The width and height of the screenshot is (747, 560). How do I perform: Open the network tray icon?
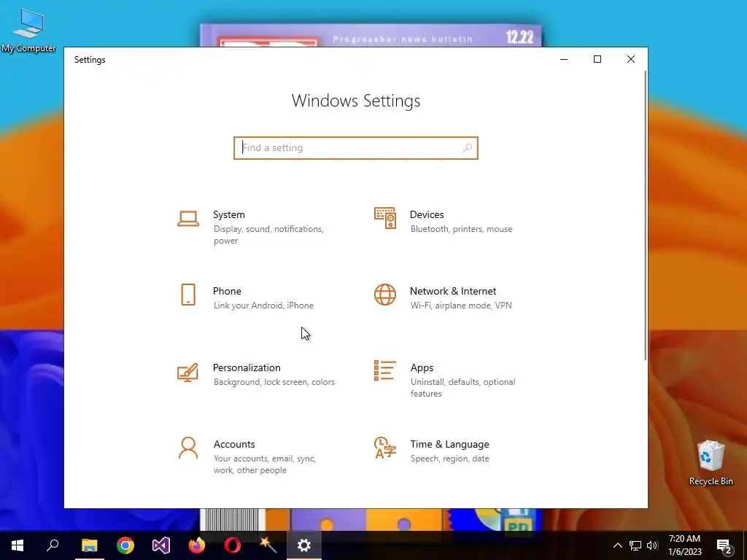pyautogui.click(x=635, y=545)
